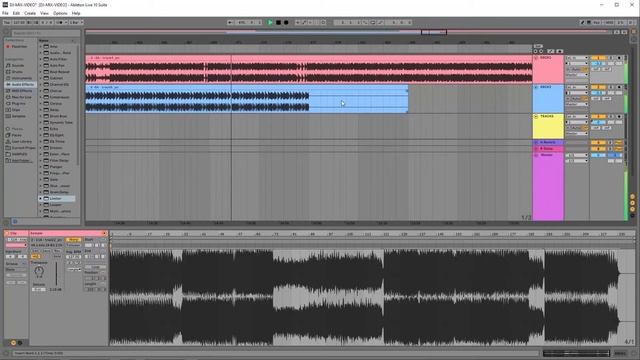
Task: Click the arrangement overview zoom box
Action: (434, 32)
